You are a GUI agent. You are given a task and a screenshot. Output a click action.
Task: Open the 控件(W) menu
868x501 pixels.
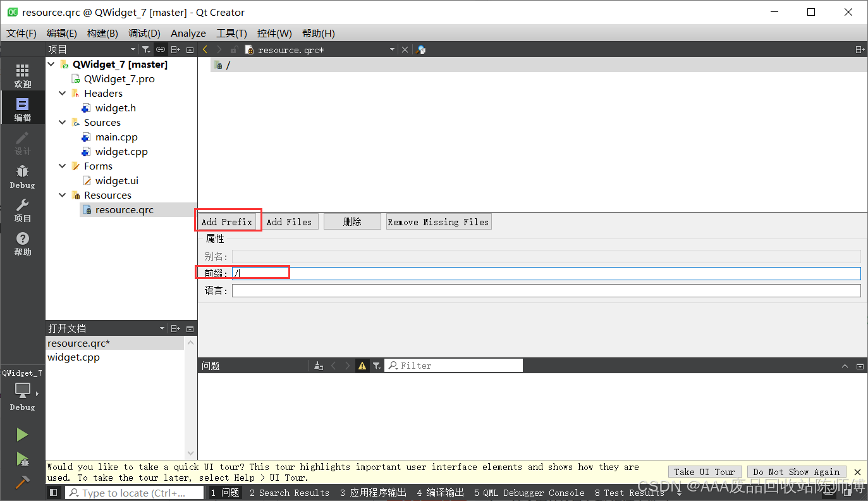[274, 34]
